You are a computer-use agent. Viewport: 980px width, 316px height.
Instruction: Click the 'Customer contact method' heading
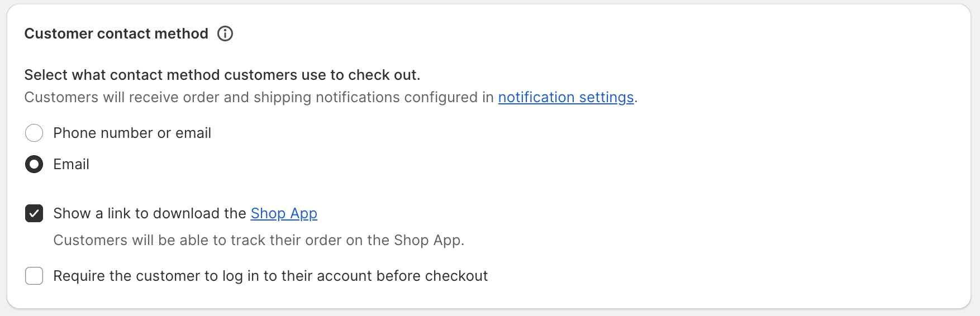click(116, 33)
